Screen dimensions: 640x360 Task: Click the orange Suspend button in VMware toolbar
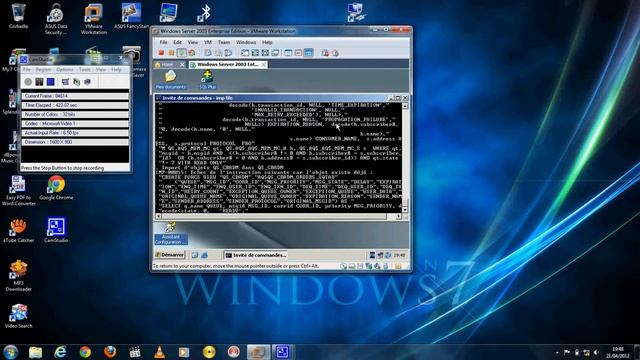coord(171,53)
